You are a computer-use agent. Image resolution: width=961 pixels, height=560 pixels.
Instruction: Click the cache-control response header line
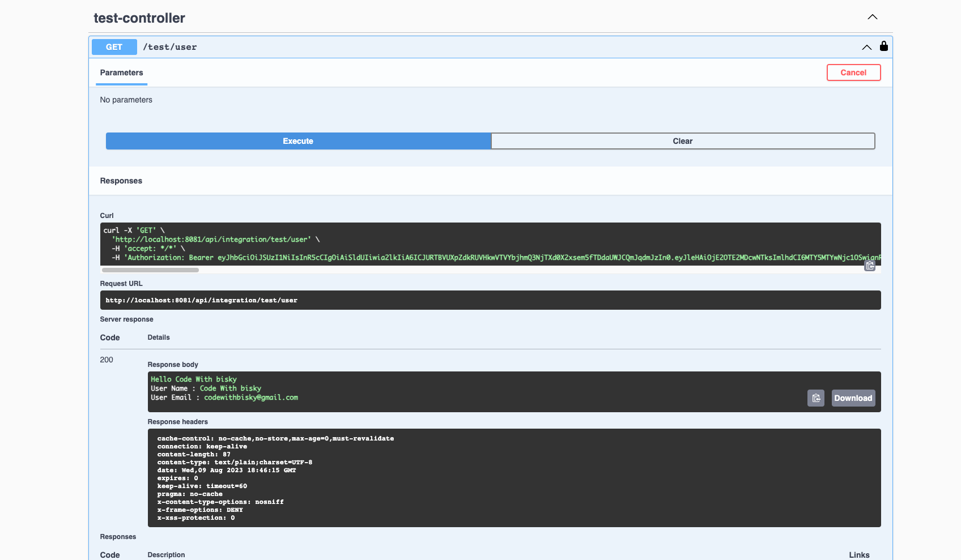pos(275,438)
